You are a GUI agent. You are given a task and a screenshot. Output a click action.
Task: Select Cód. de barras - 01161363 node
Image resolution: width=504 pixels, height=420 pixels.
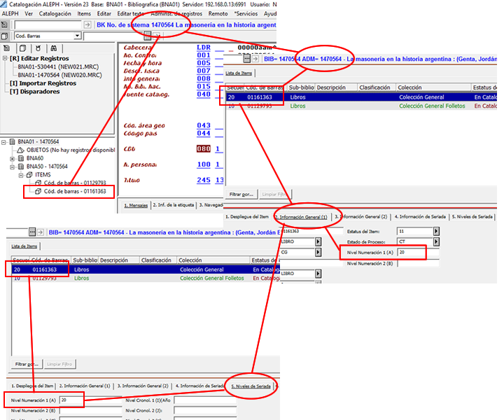tap(75, 192)
